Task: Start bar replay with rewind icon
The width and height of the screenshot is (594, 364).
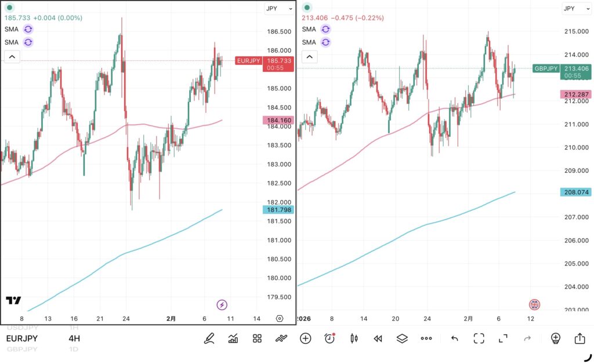Action: pos(378,338)
